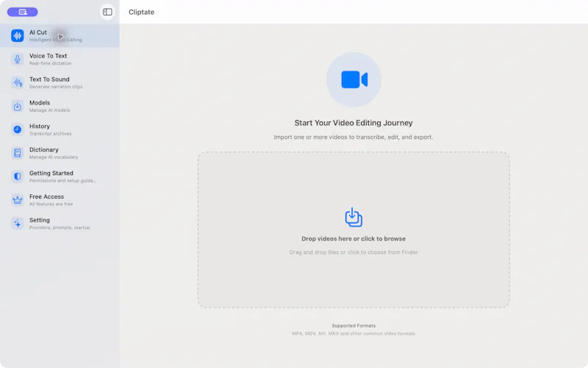The width and height of the screenshot is (588, 368).
Task: Go to the Models page
Action: 60,106
